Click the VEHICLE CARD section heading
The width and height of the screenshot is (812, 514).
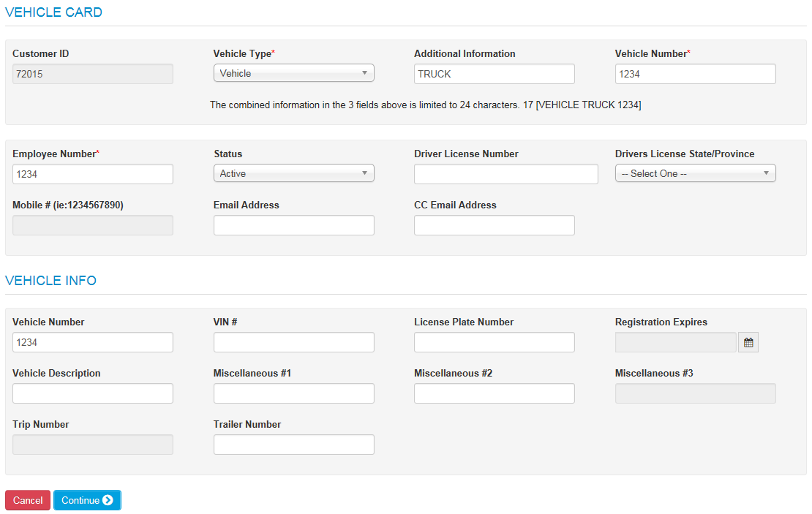pyautogui.click(x=53, y=12)
